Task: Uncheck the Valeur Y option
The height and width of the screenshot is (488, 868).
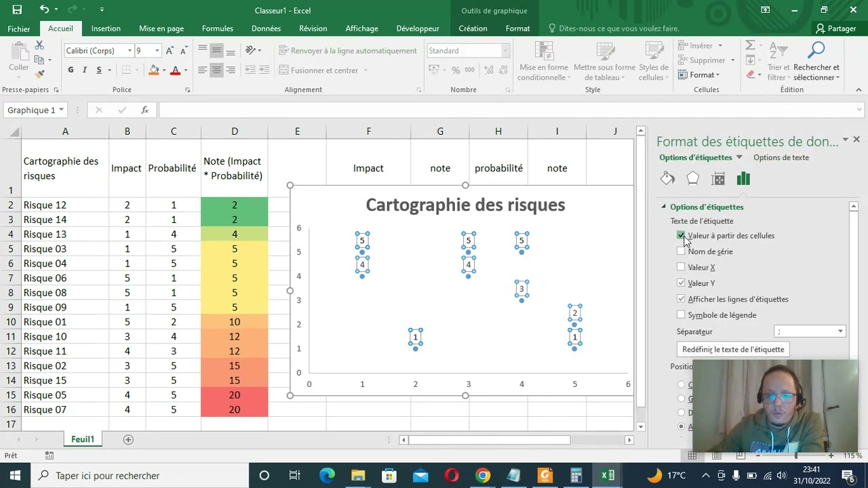Action: [681, 283]
